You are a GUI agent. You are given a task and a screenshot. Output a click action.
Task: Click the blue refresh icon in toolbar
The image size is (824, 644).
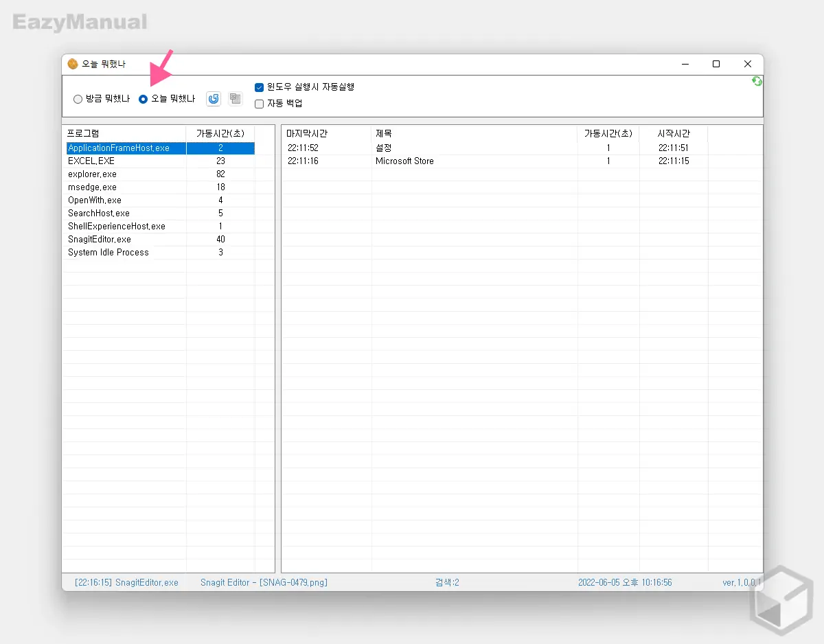[x=214, y=99]
